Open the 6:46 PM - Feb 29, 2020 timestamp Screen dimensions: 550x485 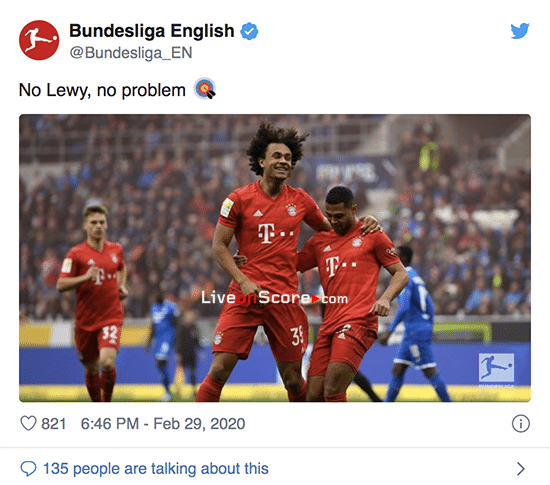pyautogui.click(x=163, y=424)
